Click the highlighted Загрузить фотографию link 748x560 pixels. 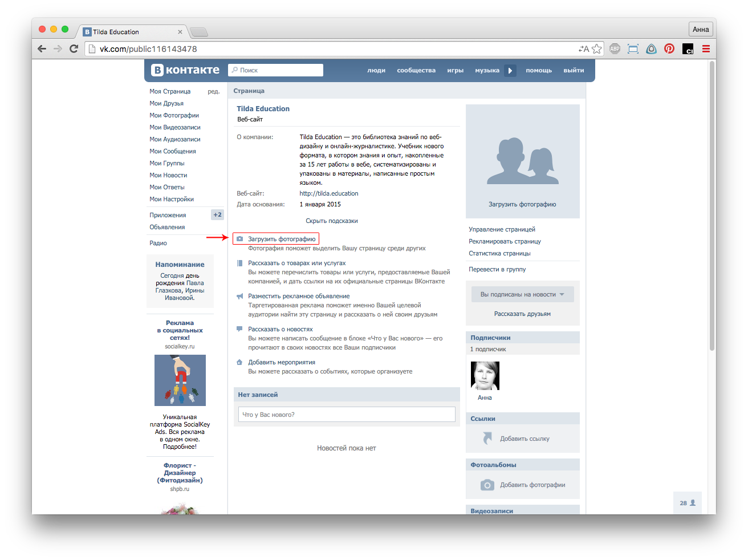click(281, 239)
